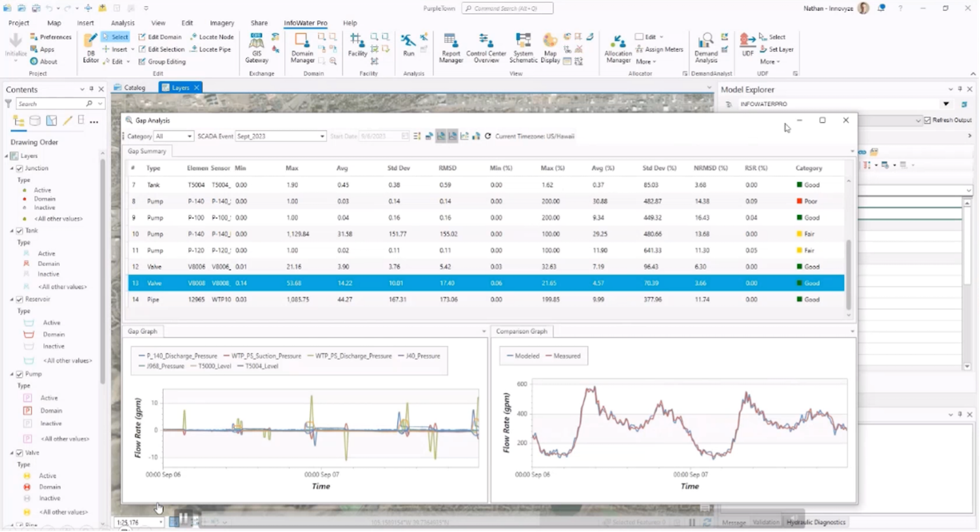The image size is (980, 532).
Task: Uncheck the Reservoir layer visibility
Action: click(x=20, y=299)
